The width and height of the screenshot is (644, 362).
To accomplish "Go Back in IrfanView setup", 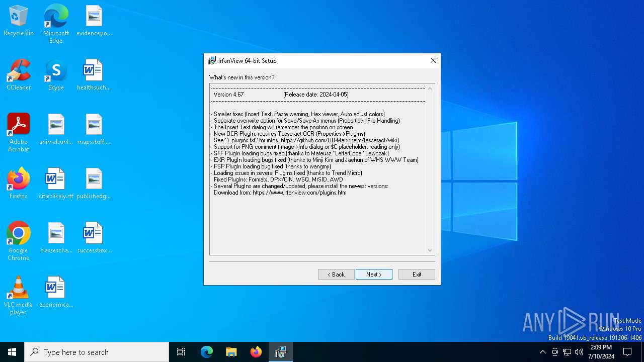I will [x=336, y=274].
